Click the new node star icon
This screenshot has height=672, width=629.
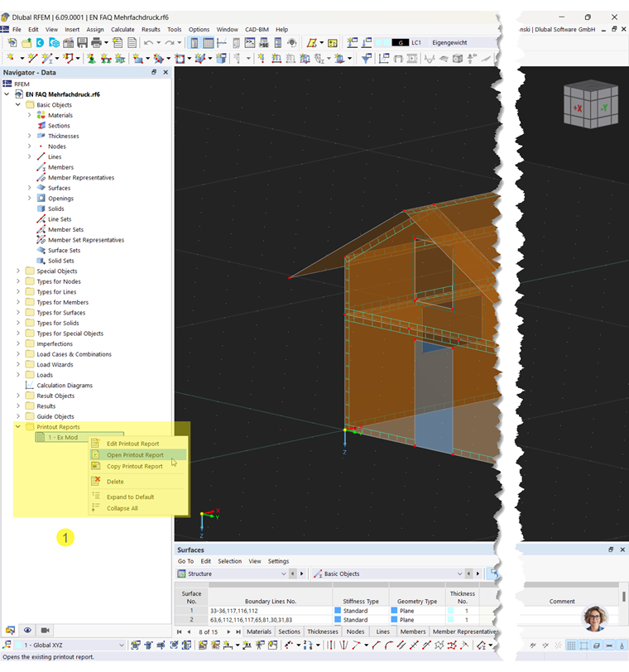[x=10, y=58]
